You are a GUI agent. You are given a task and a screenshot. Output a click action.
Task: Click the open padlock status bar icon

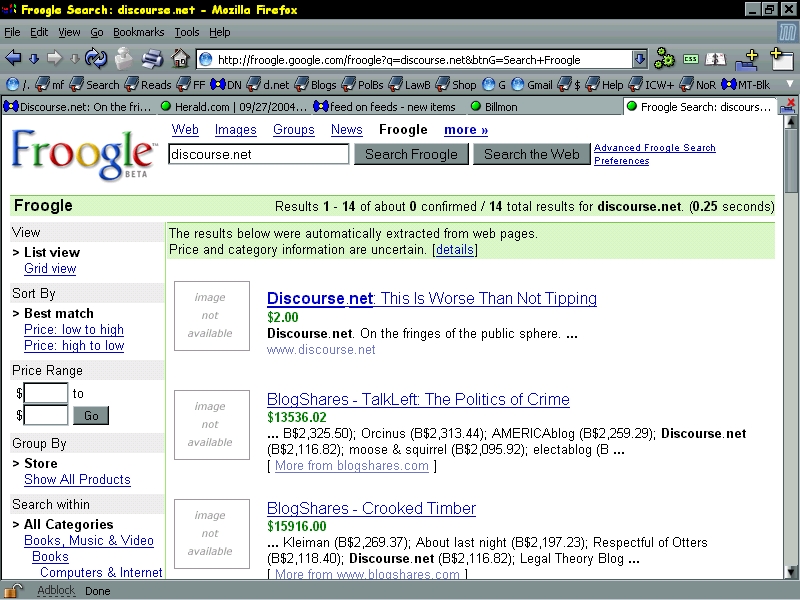[14, 590]
